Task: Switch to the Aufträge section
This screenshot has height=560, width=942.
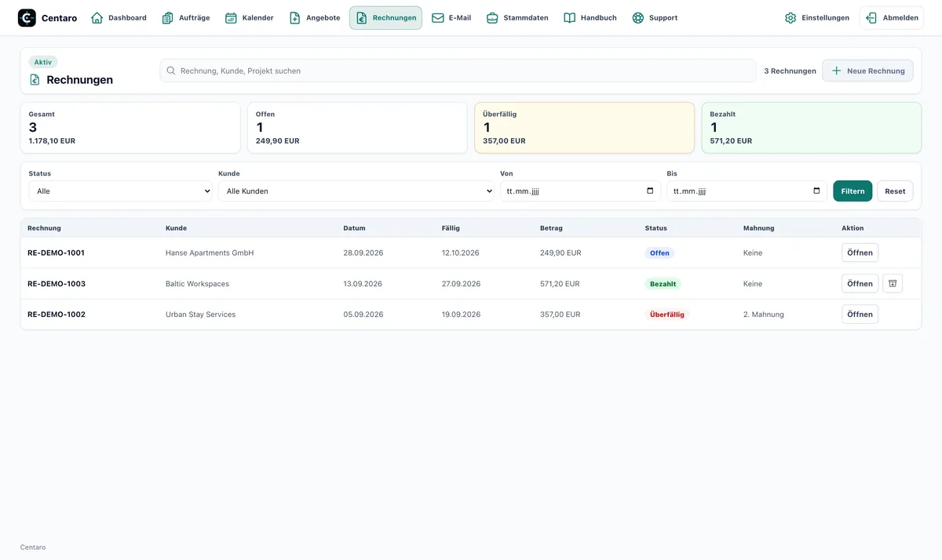Action: (x=186, y=18)
